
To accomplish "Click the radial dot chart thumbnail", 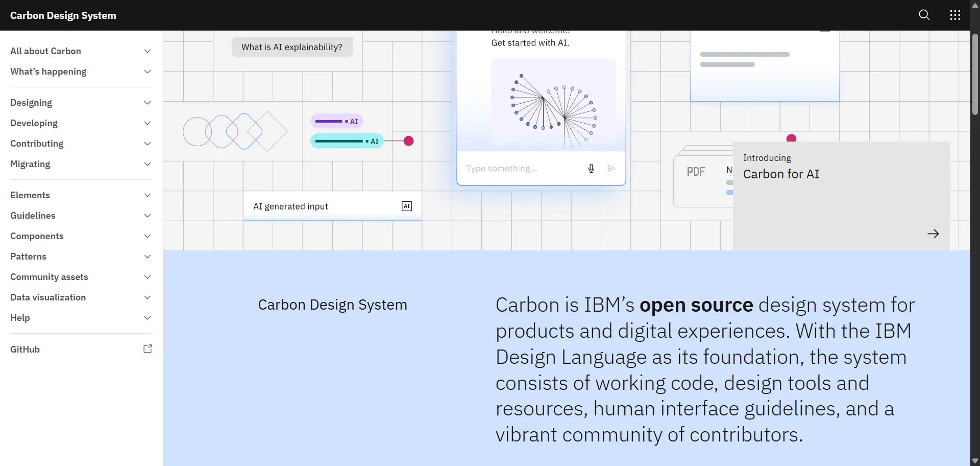I will coord(553,104).
